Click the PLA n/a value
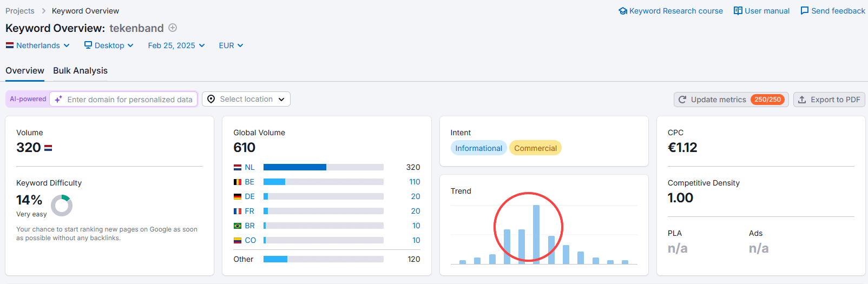 point(678,248)
